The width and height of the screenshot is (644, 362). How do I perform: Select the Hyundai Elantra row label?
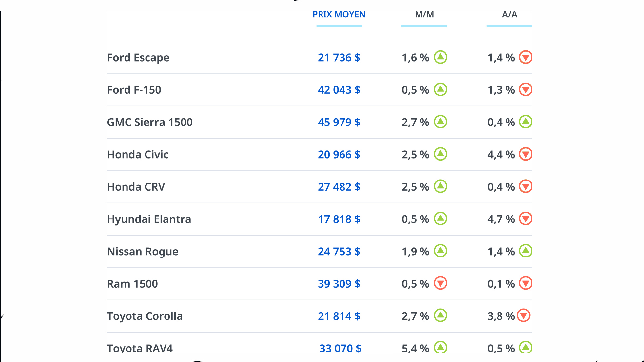click(149, 219)
